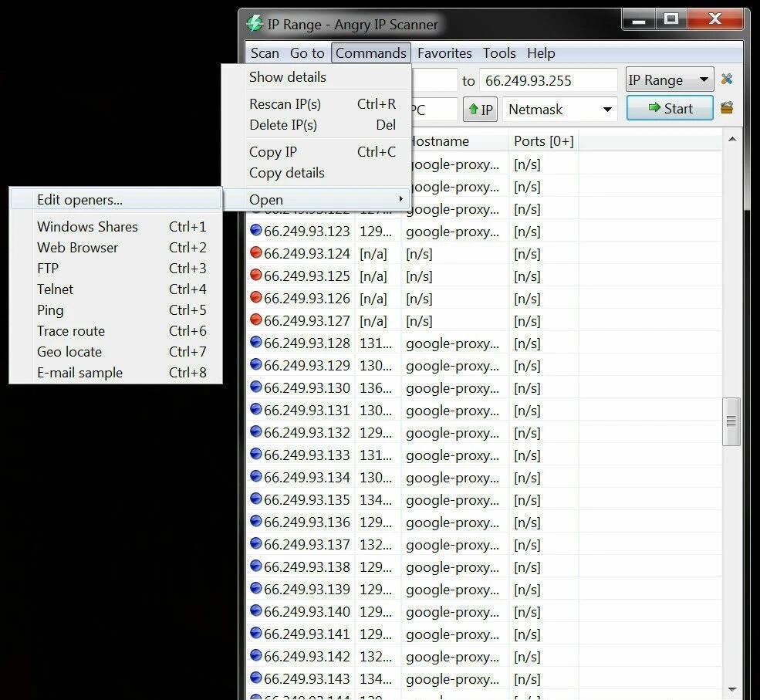The width and height of the screenshot is (760, 700).
Task: Open the Tools menu
Action: coord(499,52)
